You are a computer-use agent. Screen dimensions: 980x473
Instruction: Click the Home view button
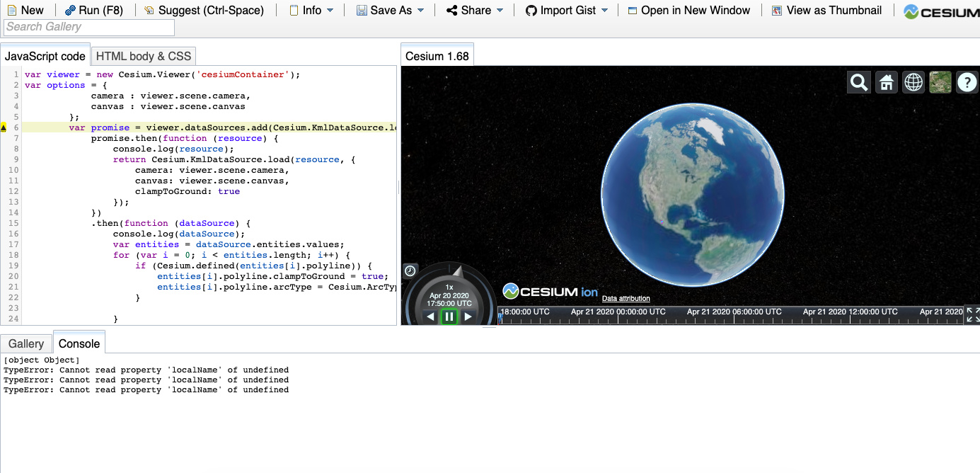[886, 82]
